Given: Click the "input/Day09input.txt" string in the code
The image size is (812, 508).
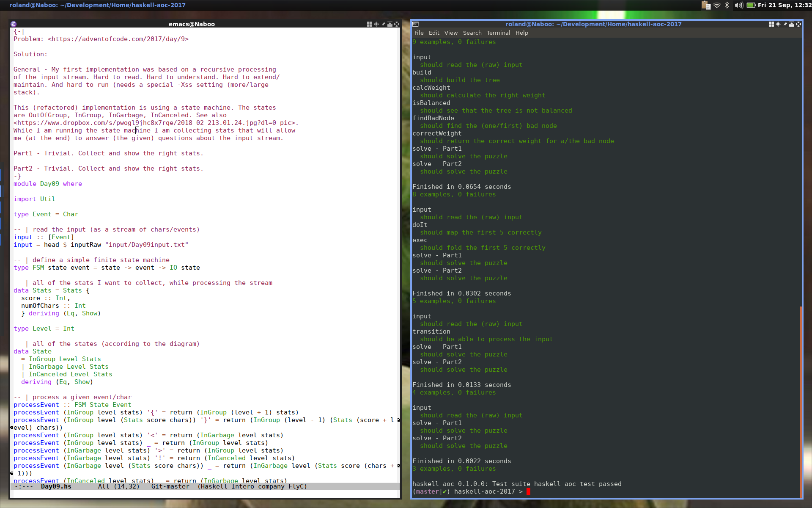Looking at the screenshot, I should [x=147, y=245].
